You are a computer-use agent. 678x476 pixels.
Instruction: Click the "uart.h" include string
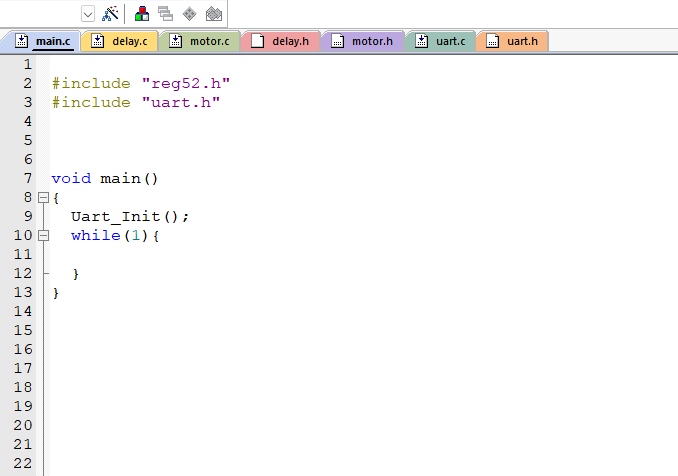181,102
